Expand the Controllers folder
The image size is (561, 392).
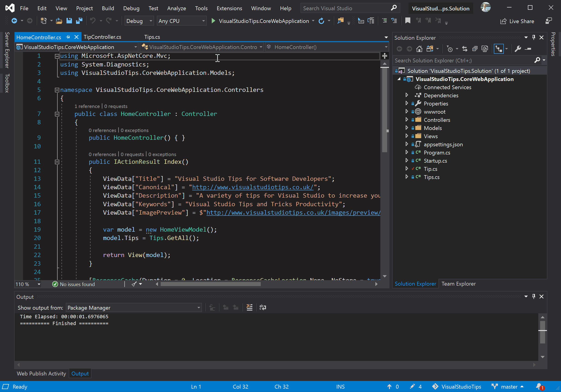407,120
